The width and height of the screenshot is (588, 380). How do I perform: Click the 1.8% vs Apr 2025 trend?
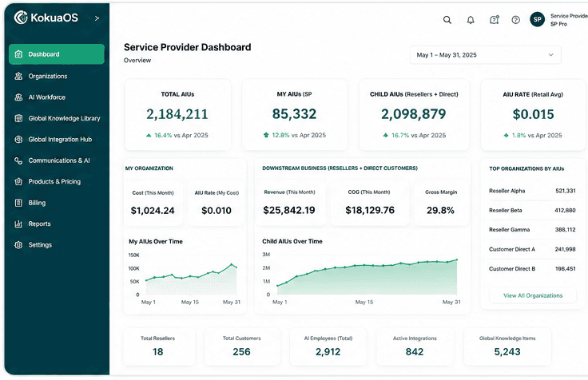tap(533, 135)
